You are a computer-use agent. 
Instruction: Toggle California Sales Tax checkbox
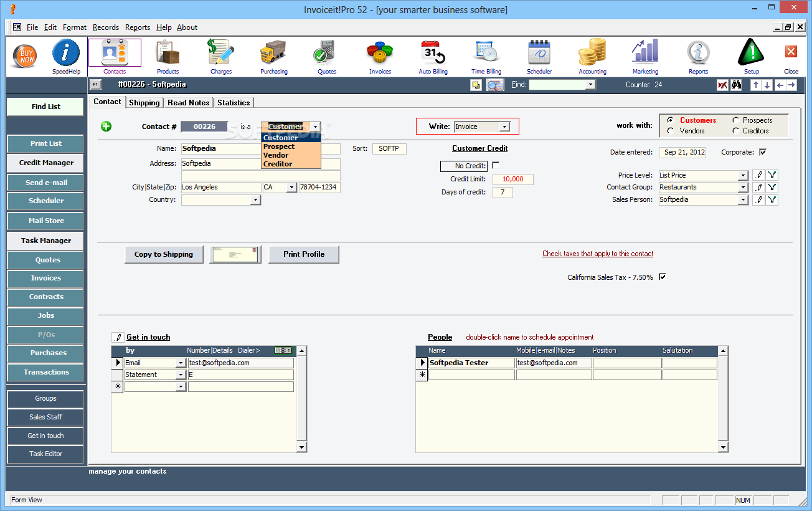tap(663, 277)
